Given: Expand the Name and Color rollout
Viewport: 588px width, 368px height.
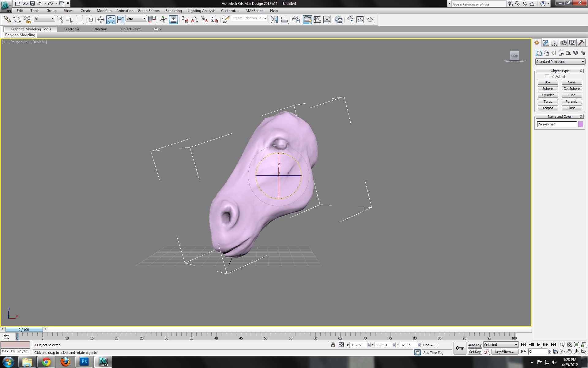Looking at the screenshot, I should coord(559,117).
